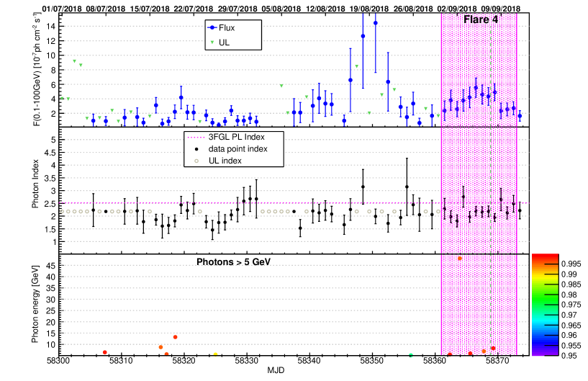Click the 'Flare 4' title label
The image size is (588, 381).
481,20
